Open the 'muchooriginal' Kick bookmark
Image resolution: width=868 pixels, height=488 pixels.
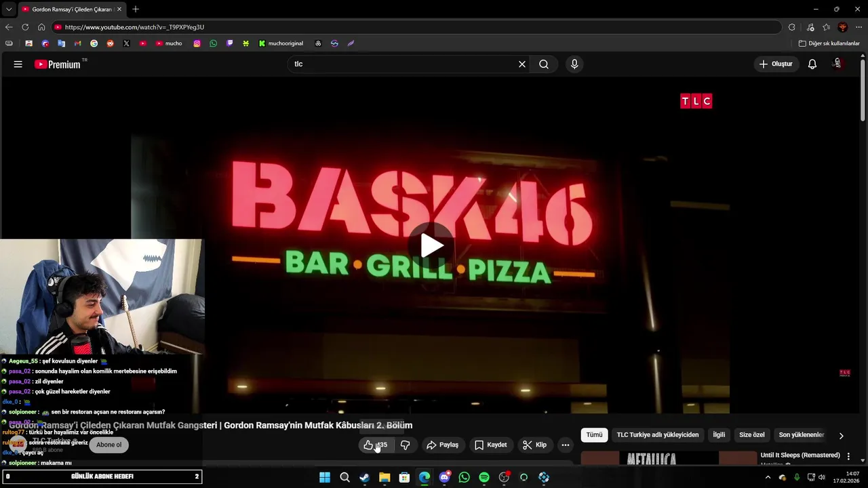click(x=281, y=43)
